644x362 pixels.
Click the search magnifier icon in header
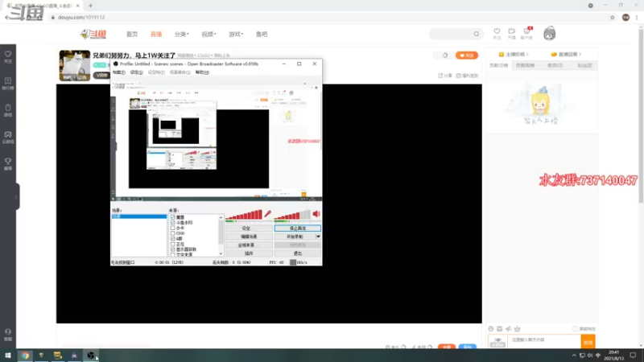click(x=476, y=34)
